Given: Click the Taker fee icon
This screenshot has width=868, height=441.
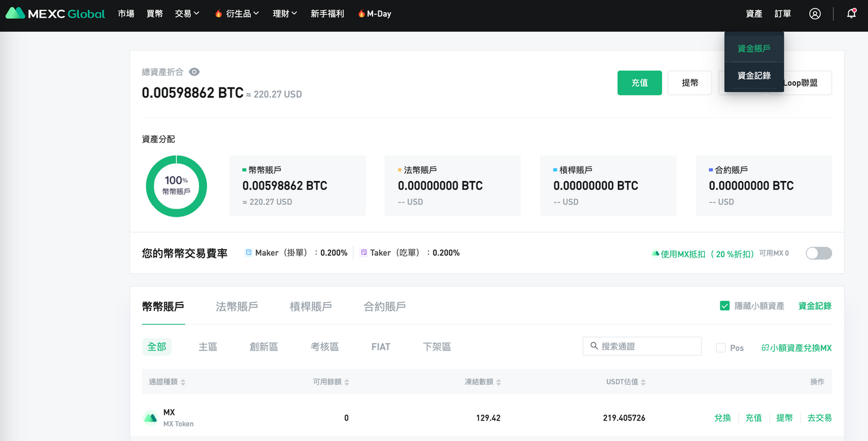Looking at the screenshot, I should pos(364,253).
